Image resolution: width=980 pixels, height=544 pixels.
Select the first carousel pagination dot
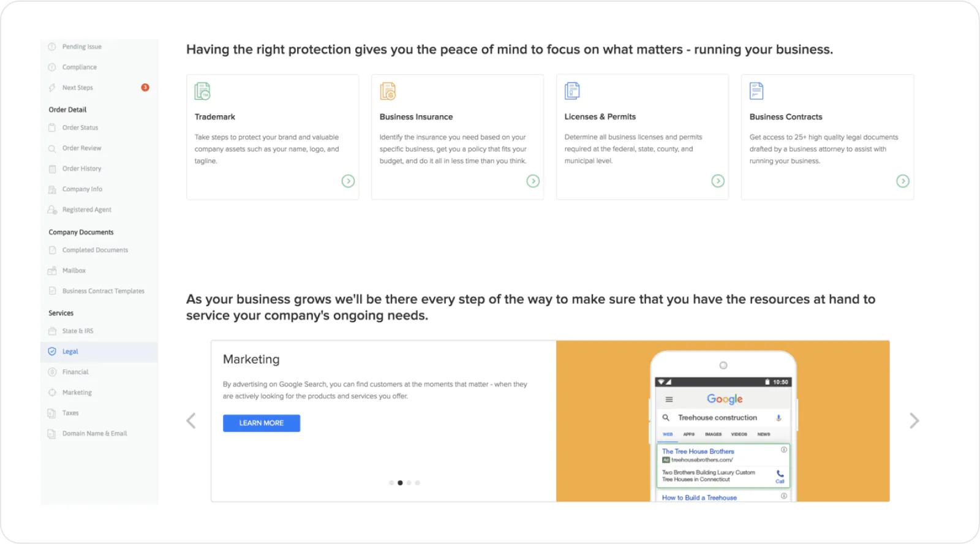pyautogui.click(x=391, y=483)
